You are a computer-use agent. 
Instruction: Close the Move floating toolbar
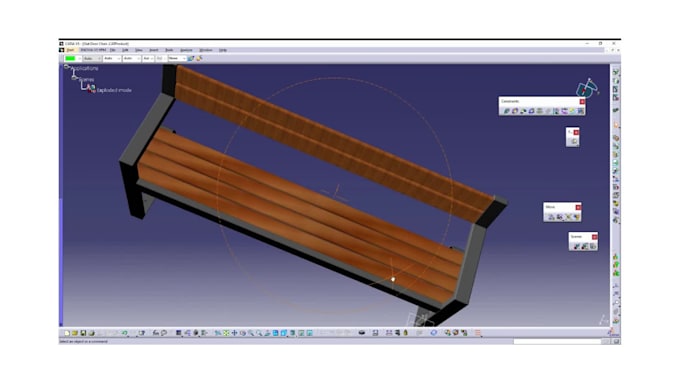click(x=578, y=207)
